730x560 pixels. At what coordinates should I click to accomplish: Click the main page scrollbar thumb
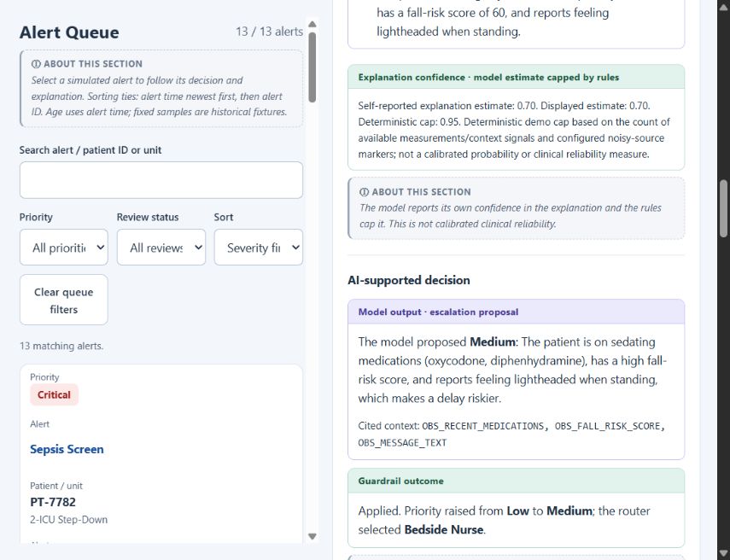pyautogui.click(x=723, y=208)
